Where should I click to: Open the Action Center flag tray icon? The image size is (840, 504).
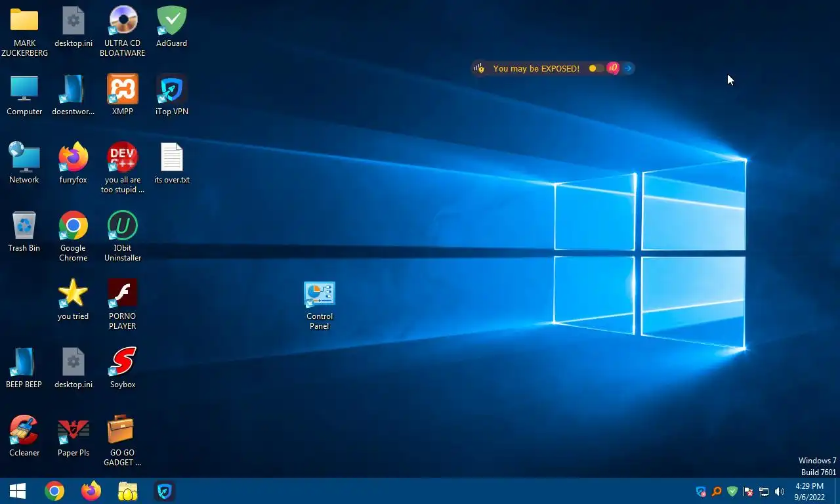[x=748, y=492]
